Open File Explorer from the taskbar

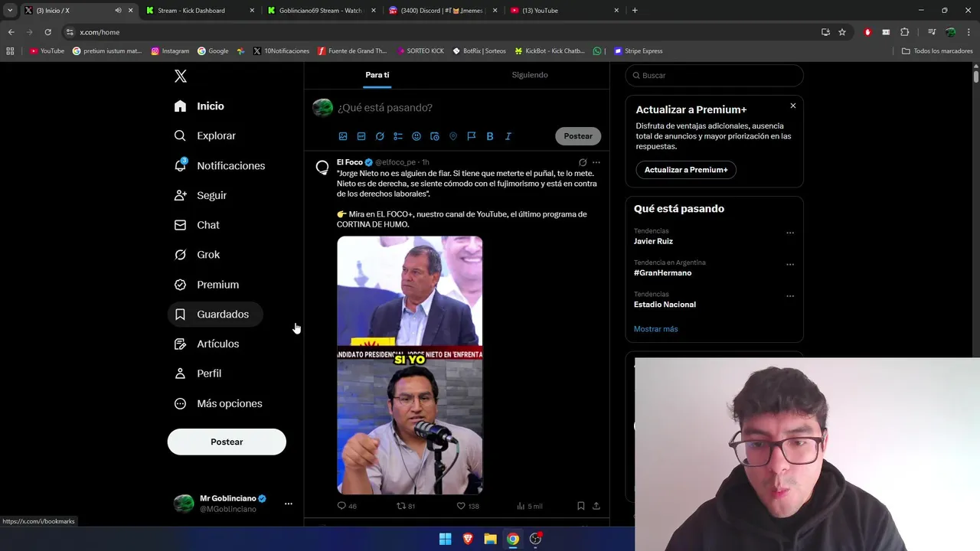[x=490, y=539]
